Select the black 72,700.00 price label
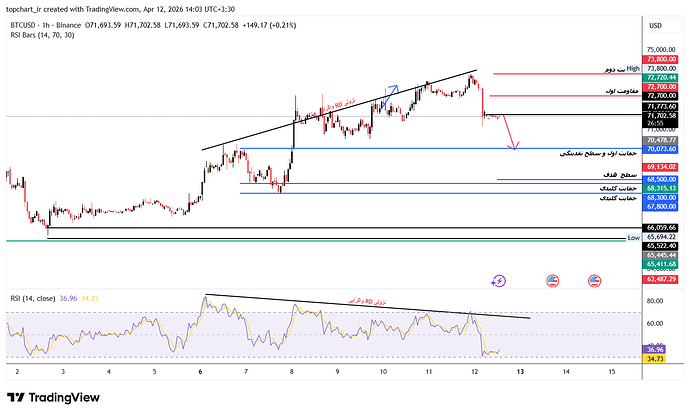Image resolution: width=690 pixels, height=414 pixels. (660, 95)
